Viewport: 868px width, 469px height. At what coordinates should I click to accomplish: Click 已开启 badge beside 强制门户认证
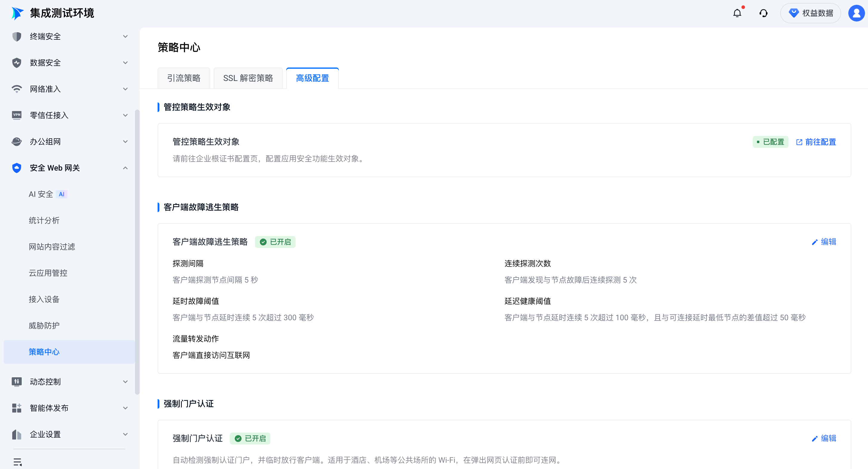coord(250,439)
